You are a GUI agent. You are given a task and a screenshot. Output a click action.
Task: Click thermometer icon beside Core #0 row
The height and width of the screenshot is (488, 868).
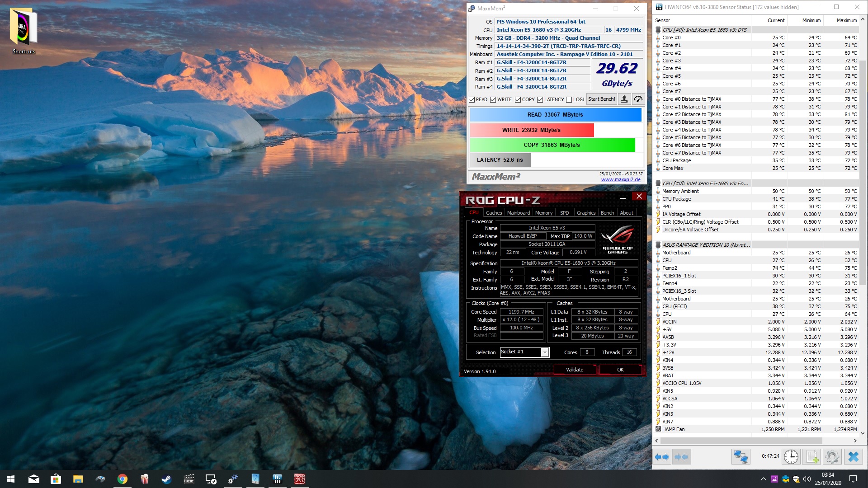coord(658,38)
